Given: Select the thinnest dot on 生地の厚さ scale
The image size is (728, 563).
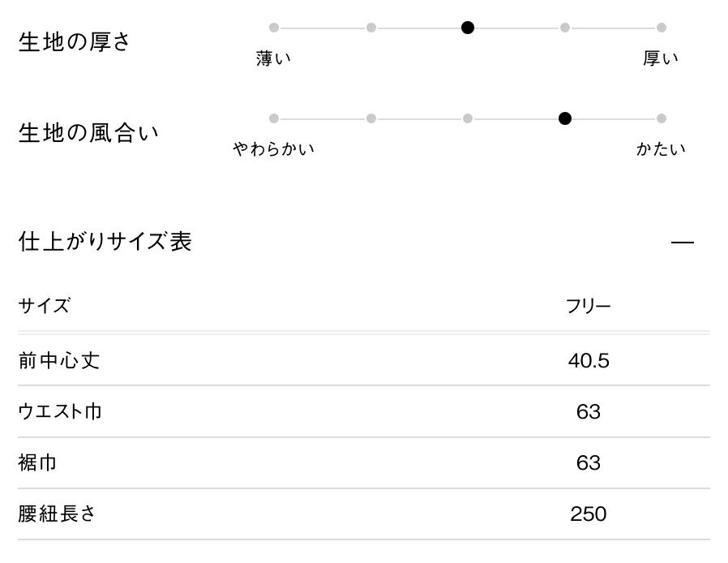Looking at the screenshot, I should [274, 28].
